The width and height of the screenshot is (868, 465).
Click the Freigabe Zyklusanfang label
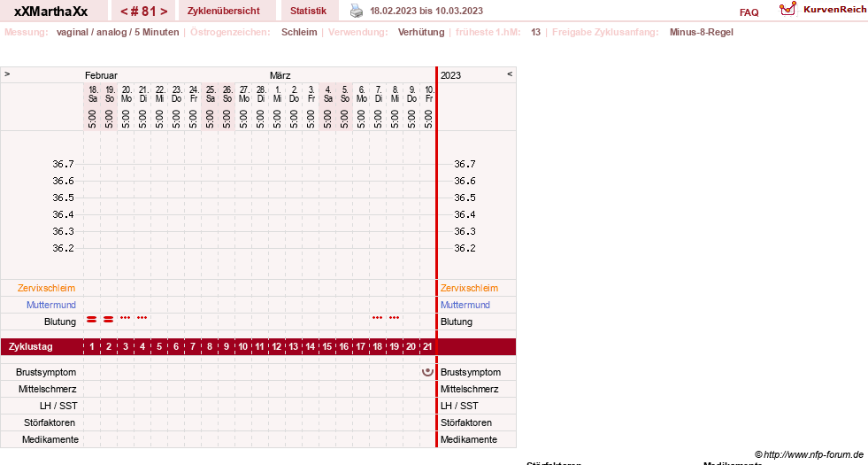605,32
